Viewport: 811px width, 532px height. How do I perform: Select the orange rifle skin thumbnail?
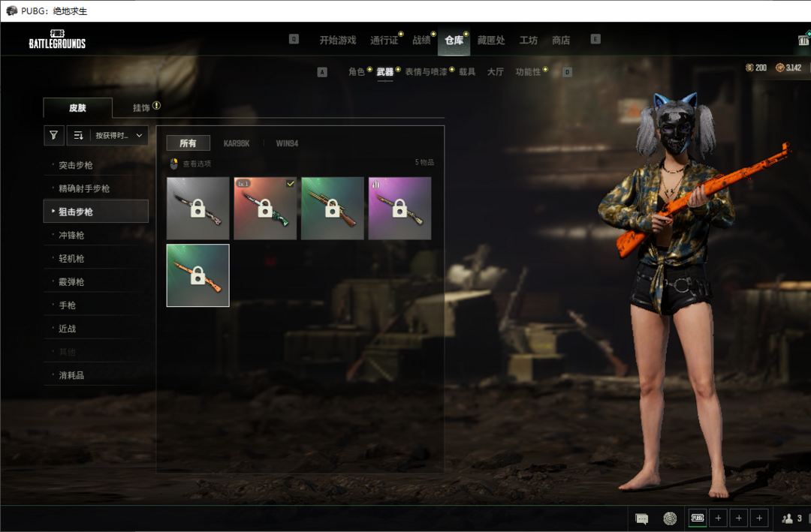(198, 275)
